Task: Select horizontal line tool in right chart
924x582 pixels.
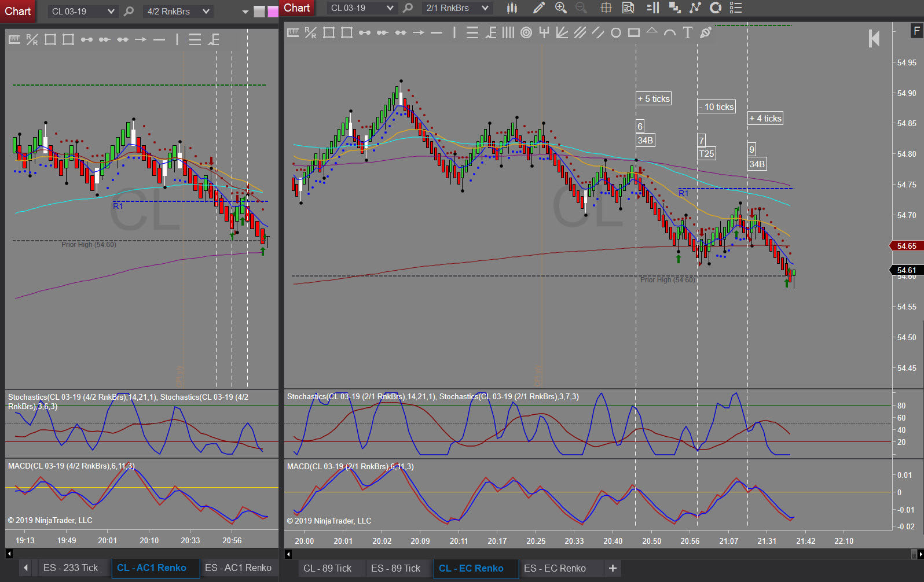Action: [437, 33]
